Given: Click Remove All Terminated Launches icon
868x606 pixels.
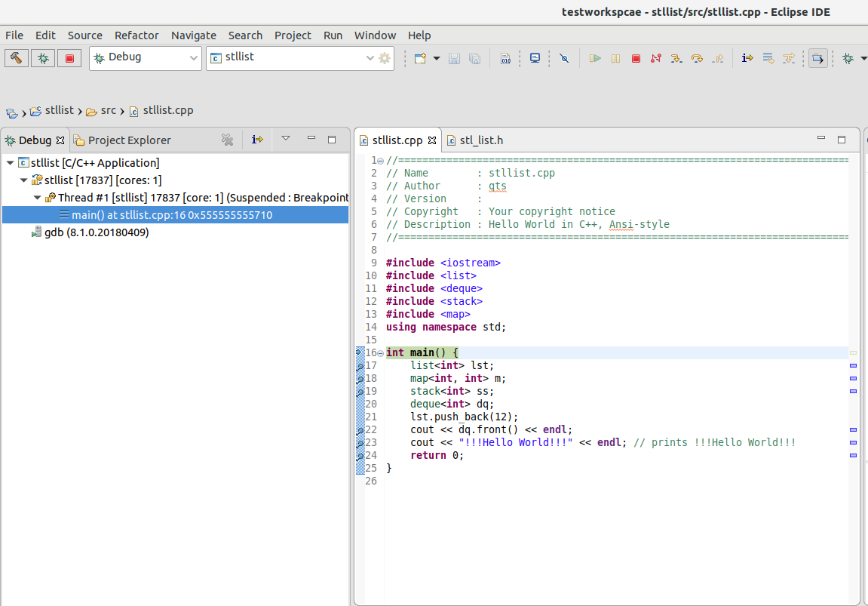Looking at the screenshot, I should point(227,140).
